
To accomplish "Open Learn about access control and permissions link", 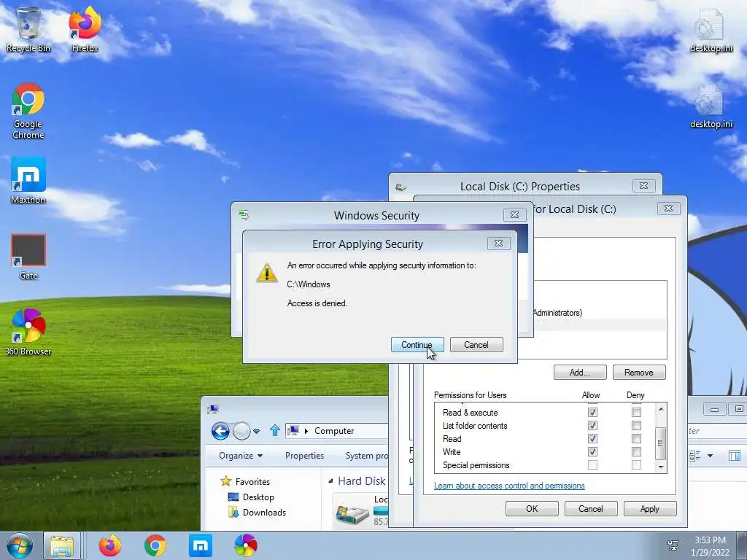I will click(x=509, y=486).
